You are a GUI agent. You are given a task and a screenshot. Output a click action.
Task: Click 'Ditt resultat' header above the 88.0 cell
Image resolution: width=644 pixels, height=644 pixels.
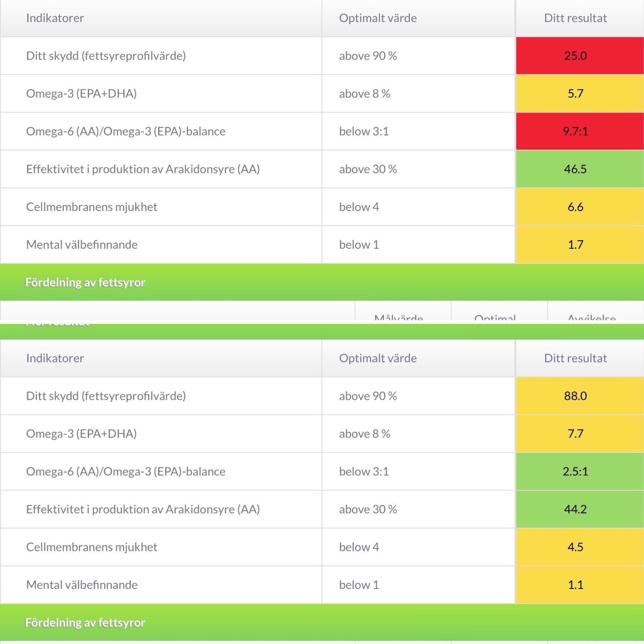click(576, 358)
